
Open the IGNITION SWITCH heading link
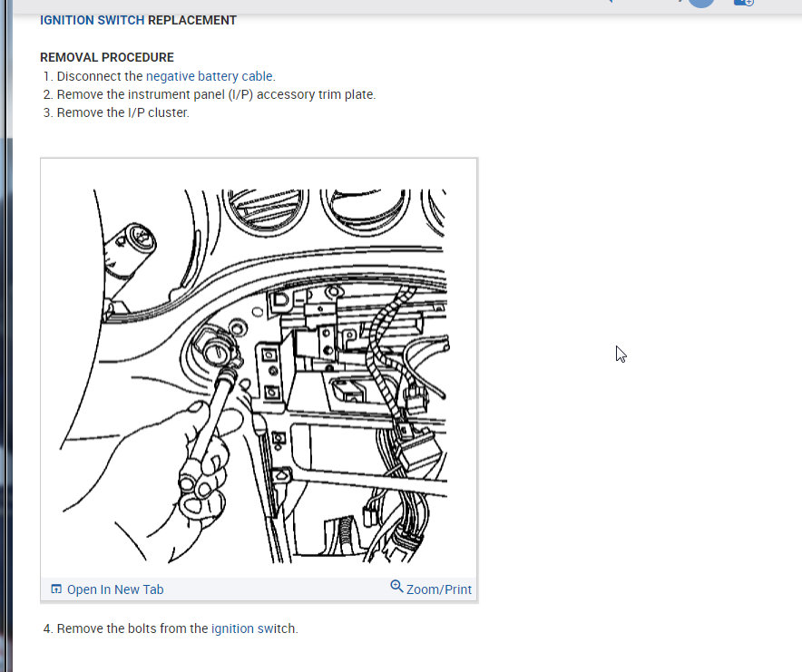[x=92, y=21]
